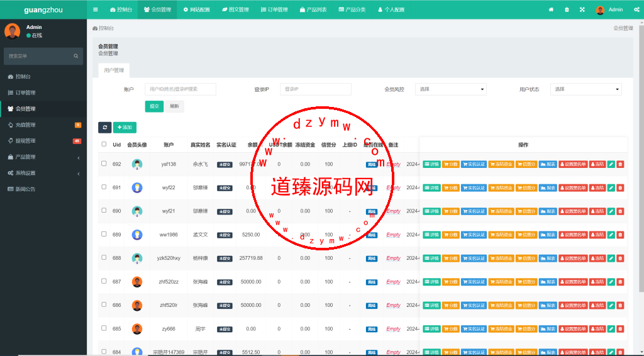Toggle the sidebar hamburger menu icon

click(x=96, y=9)
